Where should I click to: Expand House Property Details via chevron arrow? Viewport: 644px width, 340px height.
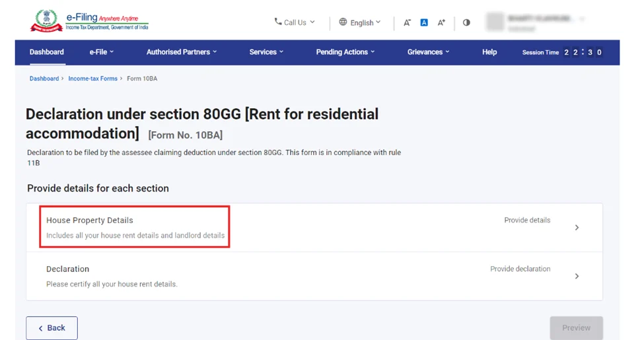click(x=577, y=228)
